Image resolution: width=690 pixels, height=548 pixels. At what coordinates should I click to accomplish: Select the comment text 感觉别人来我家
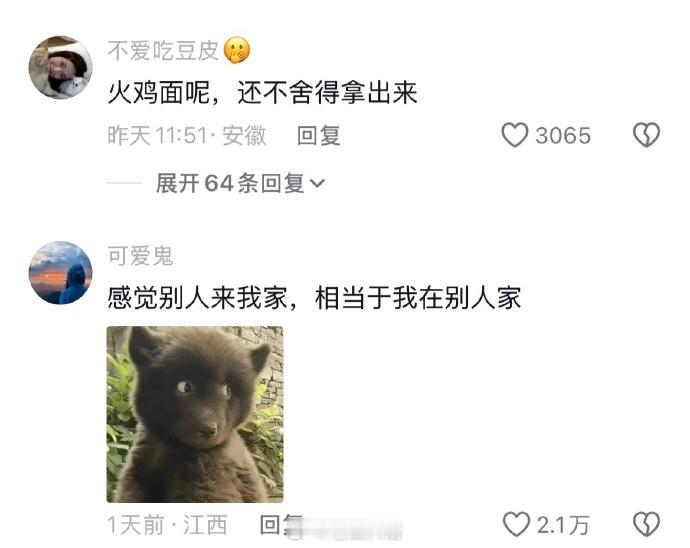198,298
